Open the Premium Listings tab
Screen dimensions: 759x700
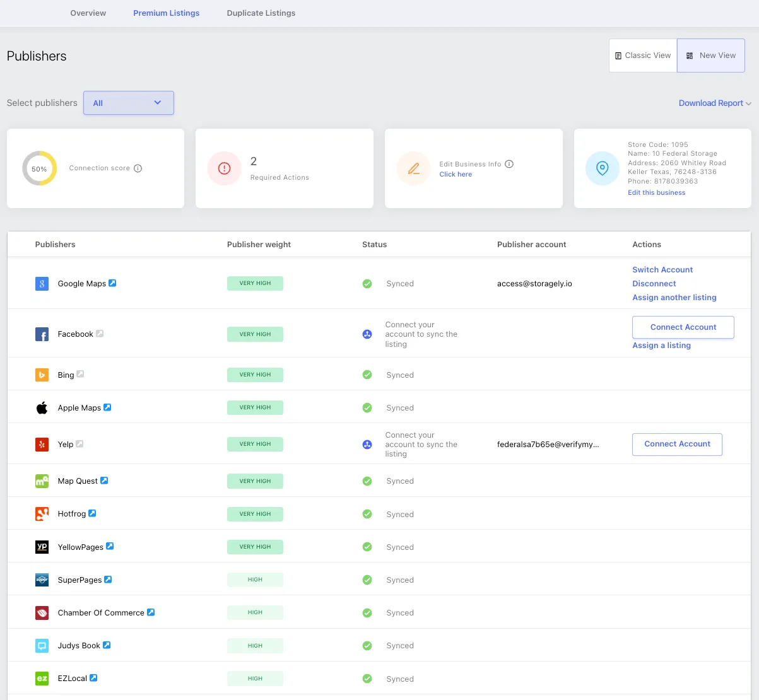[167, 13]
